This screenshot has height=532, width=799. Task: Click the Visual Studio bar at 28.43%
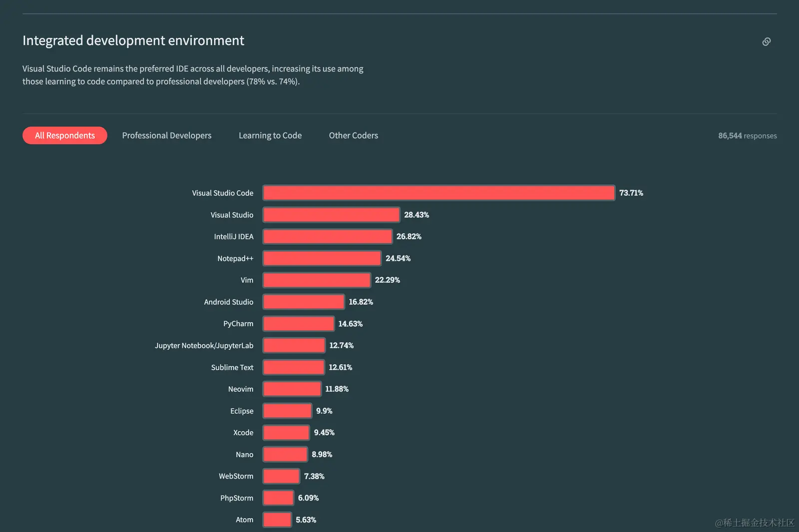point(331,215)
